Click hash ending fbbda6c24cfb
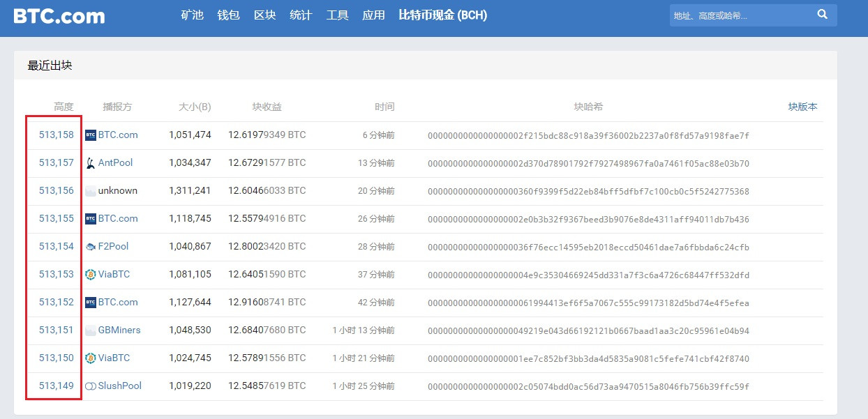This screenshot has width=868, height=419. click(588, 247)
